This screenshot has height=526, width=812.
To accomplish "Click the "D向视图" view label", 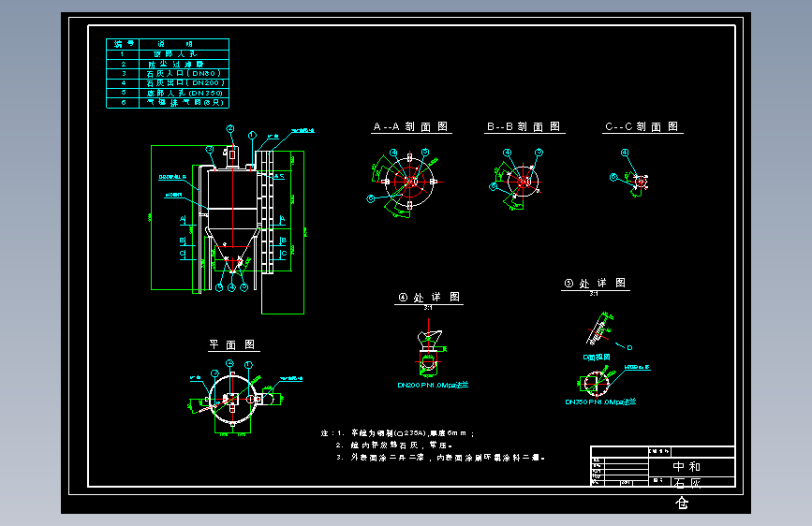I will 597,358.
